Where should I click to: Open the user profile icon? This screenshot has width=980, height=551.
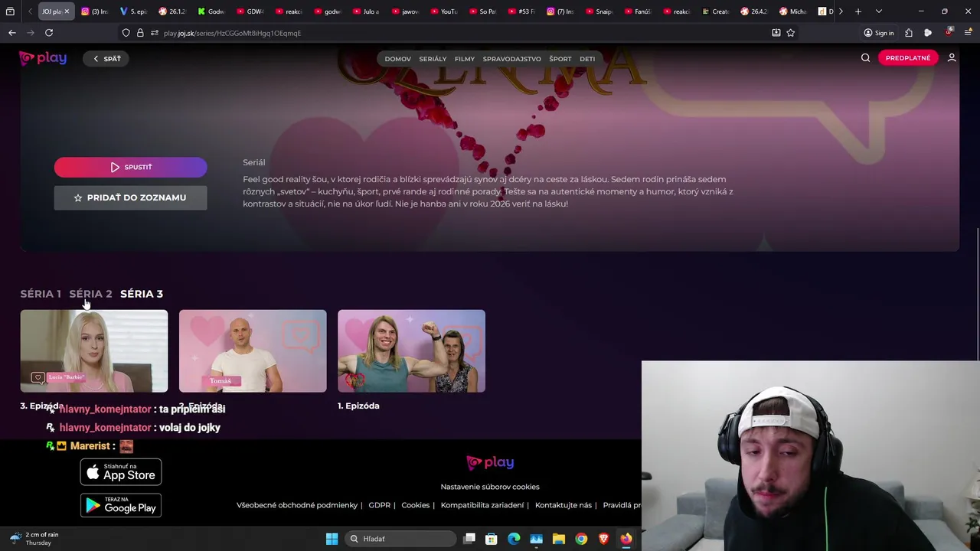pyautogui.click(x=952, y=58)
